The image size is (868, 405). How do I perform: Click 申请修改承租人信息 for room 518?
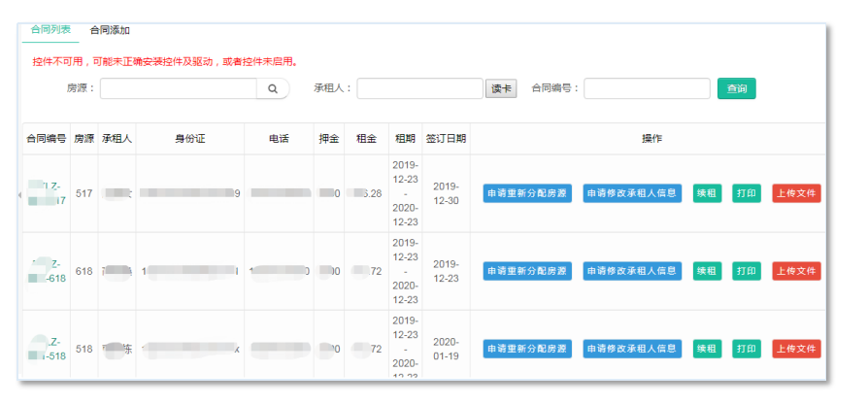click(x=632, y=349)
